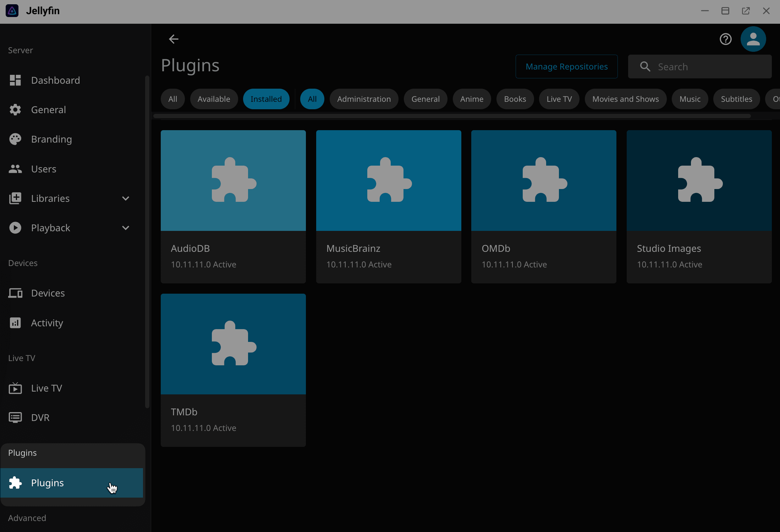Click Studio Images 10.11.11.0 Active status
The width and height of the screenshot is (780, 532).
670,265
